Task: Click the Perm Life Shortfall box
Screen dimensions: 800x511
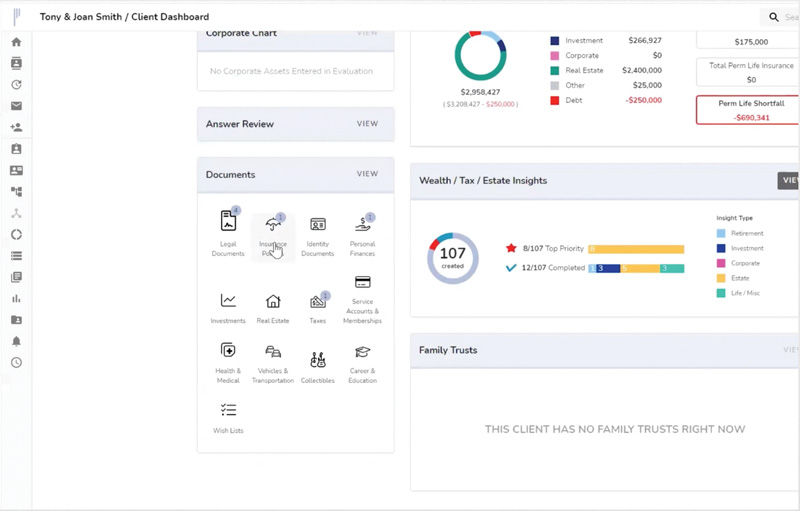Action: 748,110
